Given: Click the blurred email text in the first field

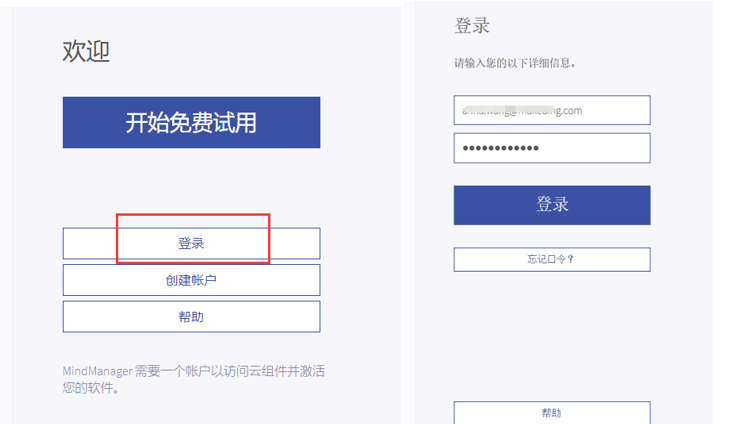Looking at the screenshot, I should [x=518, y=110].
